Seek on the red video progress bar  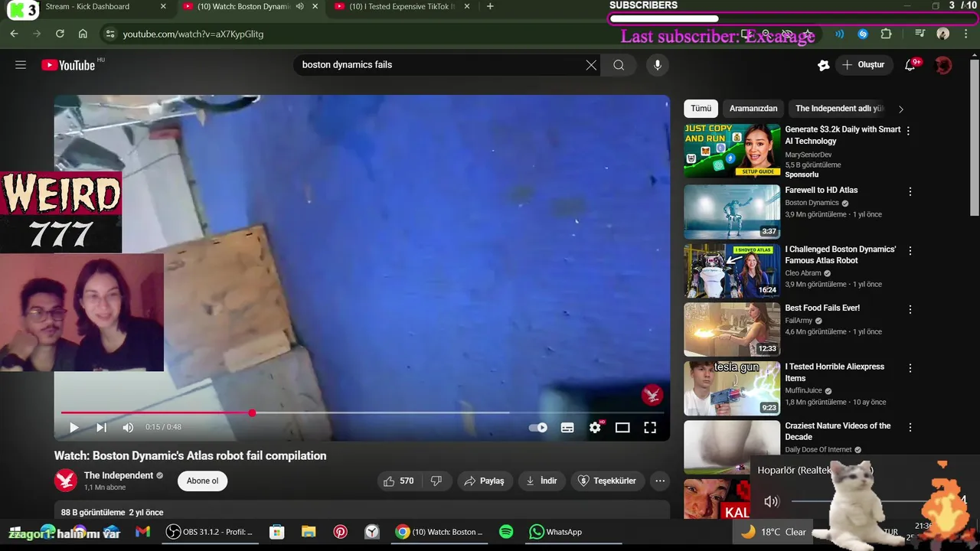pos(361,412)
